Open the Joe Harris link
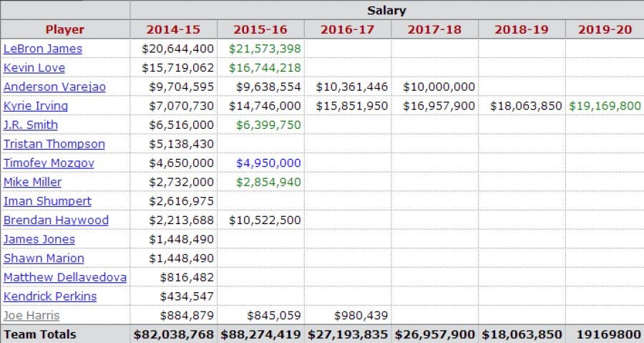The image size is (644, 343). (31, 315)
